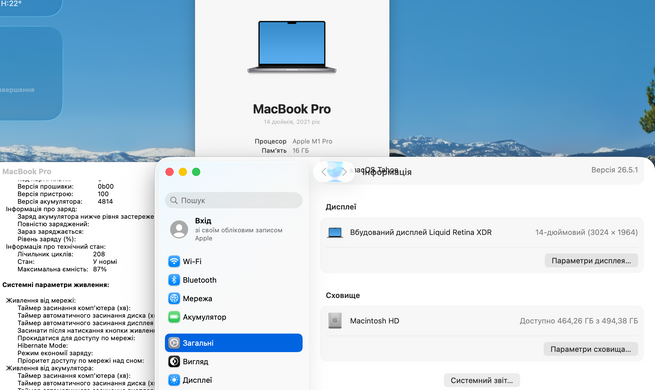Sign in with Вхід Apple account row
The width and height of the screenshot is (655, 390).
coord(234,229)
